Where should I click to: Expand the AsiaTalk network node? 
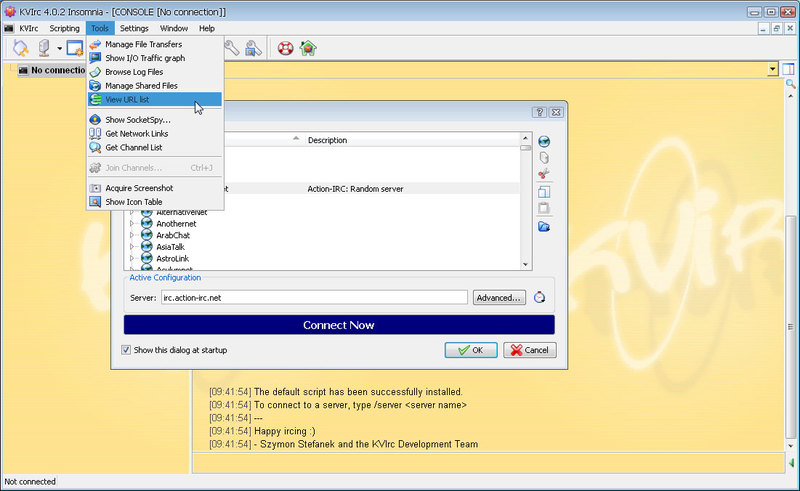[132, 247]
